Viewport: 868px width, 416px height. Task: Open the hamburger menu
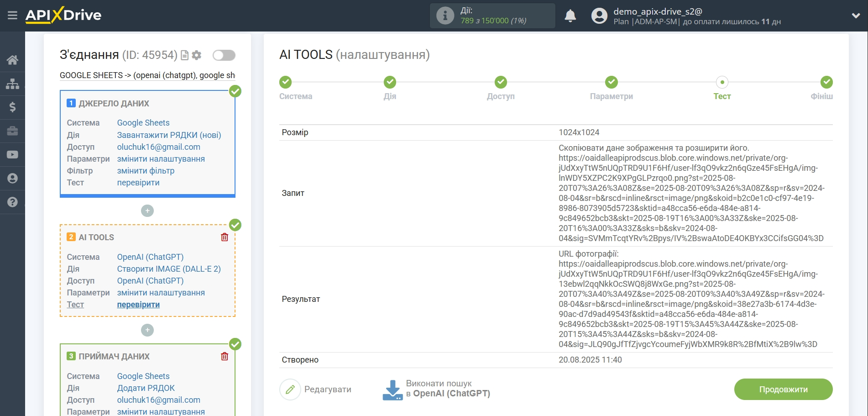[12, 16]
